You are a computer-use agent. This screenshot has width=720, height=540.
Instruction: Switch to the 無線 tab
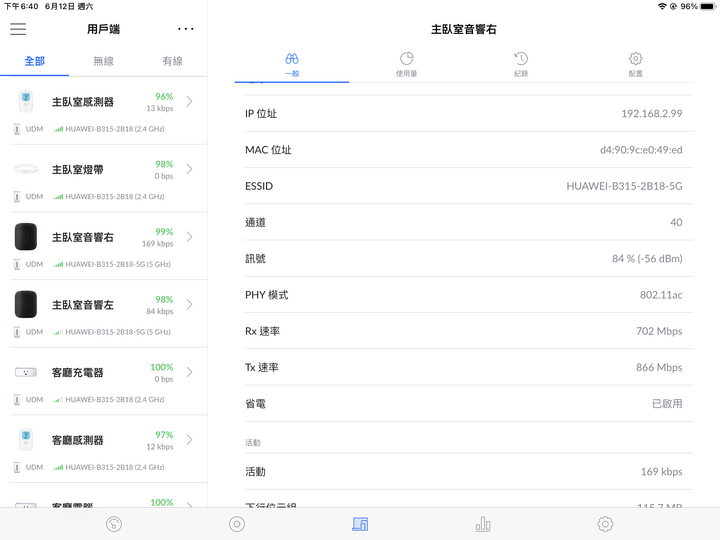click(x=103, y=61)
